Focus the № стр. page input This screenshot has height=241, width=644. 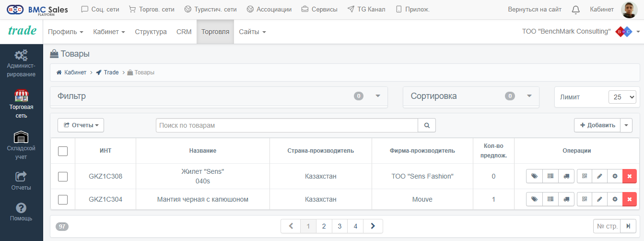pyautogui.click(x=607, y=226)
